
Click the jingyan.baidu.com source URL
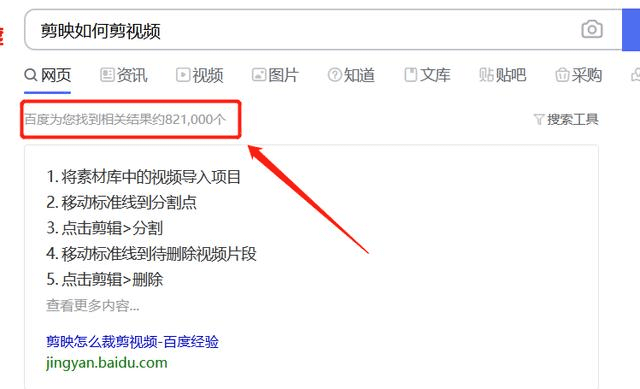[107, 363]
